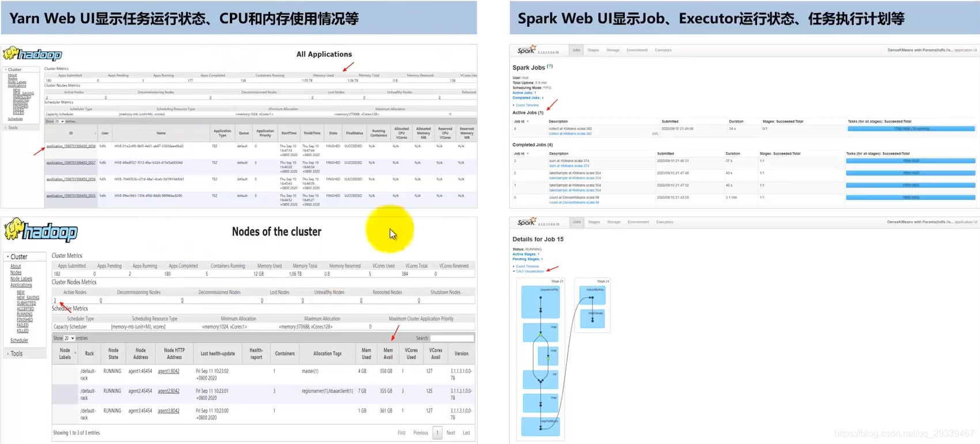
Task: Open Scheduler link in Nodes page sidebar
Action: click(19, 340)
